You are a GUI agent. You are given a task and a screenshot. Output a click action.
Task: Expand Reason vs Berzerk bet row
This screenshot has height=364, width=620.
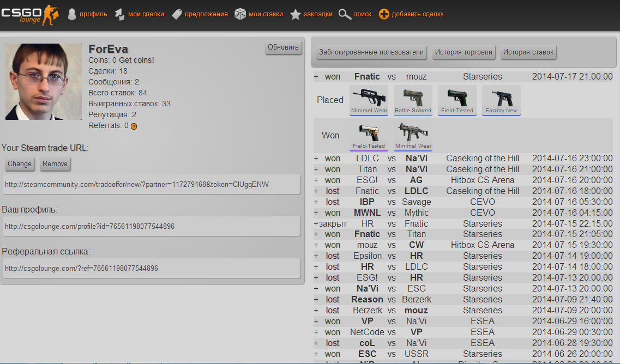click(x=316, y=300)
